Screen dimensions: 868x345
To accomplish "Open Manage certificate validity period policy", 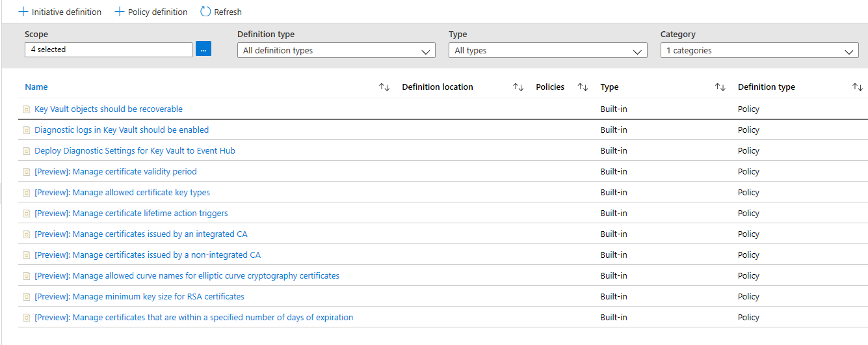I will (x=115, y=172).
